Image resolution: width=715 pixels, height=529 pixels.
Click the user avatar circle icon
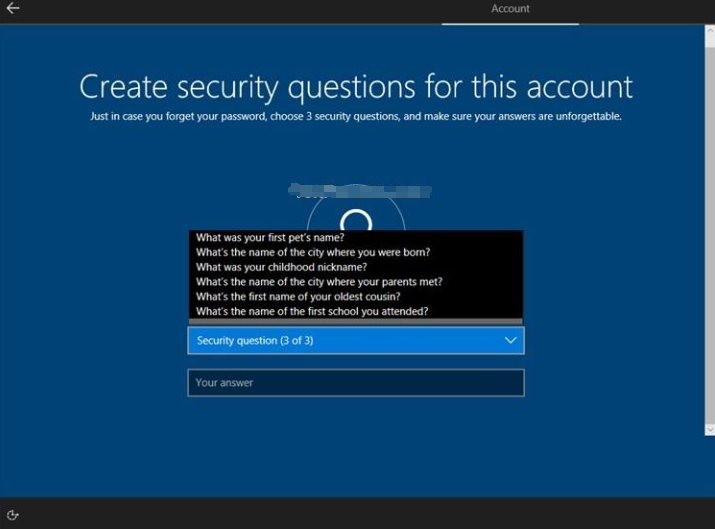point(356,216)
